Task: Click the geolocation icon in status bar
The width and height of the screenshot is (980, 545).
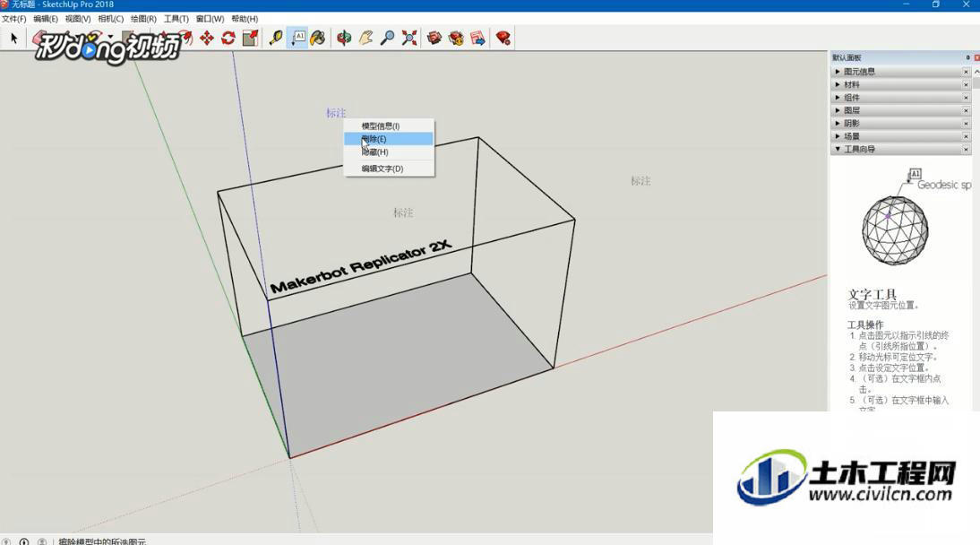Action: coord(6,541)
